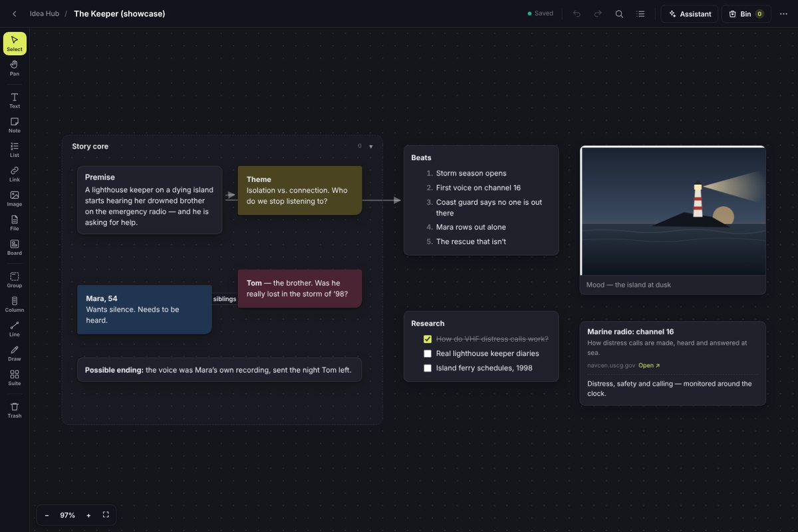
Task: Undo the last action
Action: click(x=577, y=13)
